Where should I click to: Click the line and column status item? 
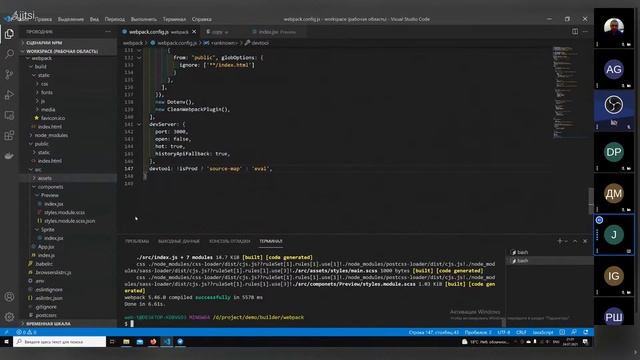tap(433, 332)
